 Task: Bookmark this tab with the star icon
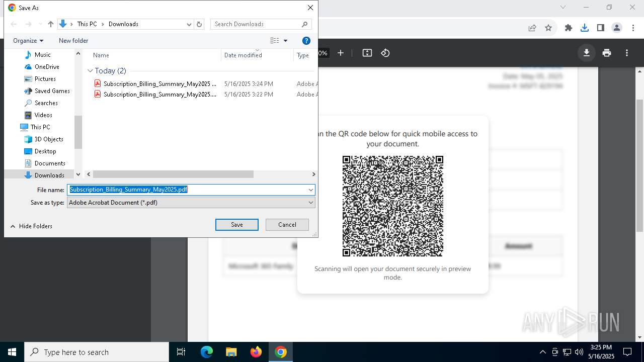click(548, 28)
